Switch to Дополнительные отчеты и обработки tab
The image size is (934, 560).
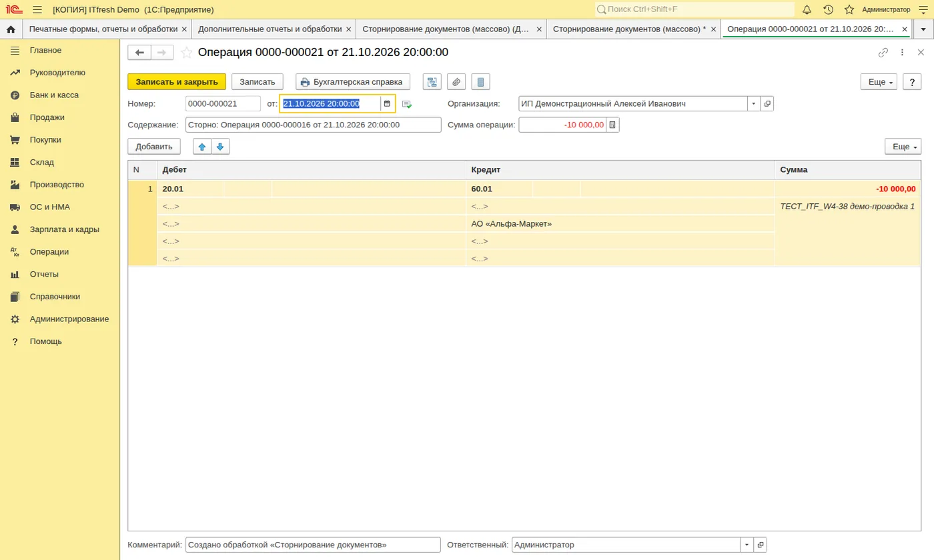(x=270, y=29)
